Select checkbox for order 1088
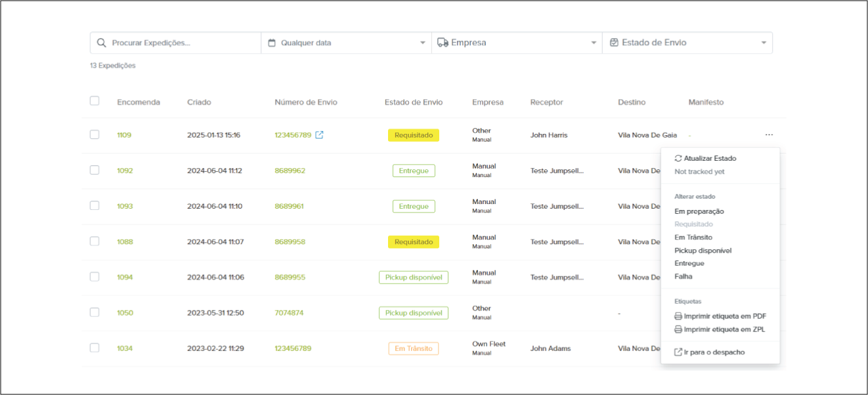Image resolution: width=868 pixels, height=395 pixels. click(x=95, y=241)
